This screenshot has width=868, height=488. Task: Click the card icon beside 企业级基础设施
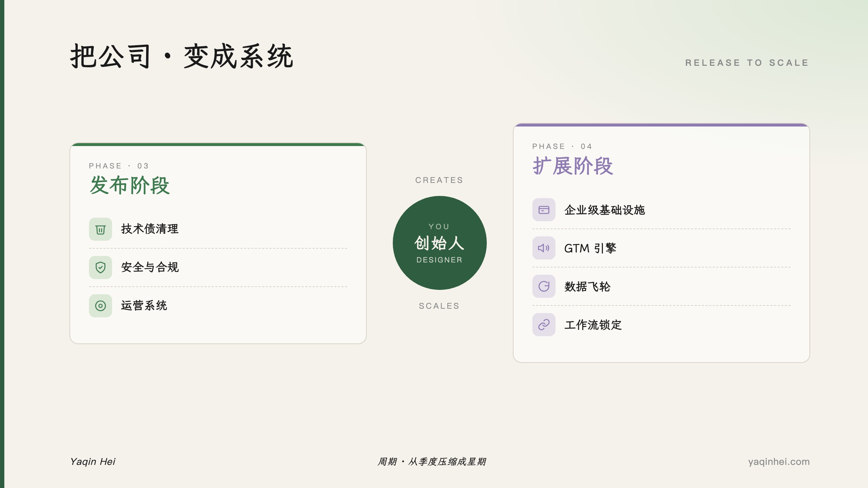(544, 210)
